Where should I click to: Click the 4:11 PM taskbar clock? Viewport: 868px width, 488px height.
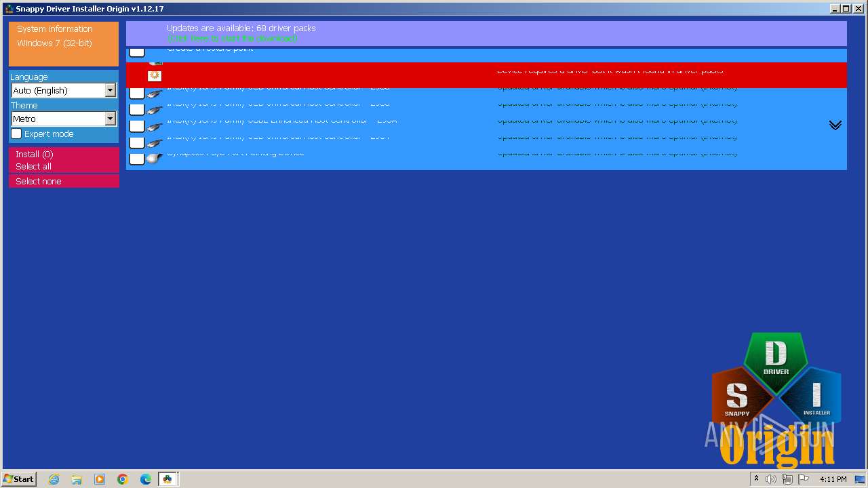tap(833, 479)
